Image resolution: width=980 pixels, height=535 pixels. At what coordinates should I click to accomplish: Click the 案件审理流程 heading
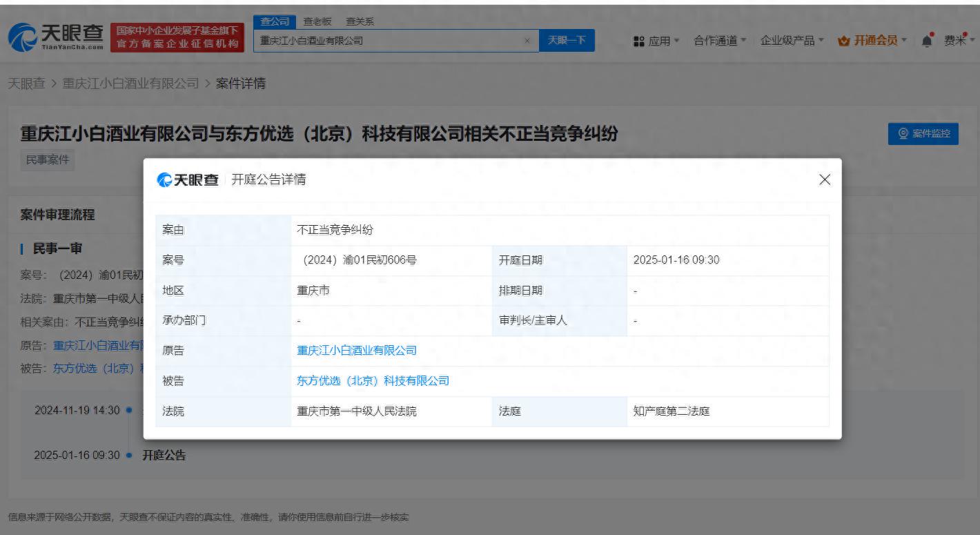pos(57,215)
